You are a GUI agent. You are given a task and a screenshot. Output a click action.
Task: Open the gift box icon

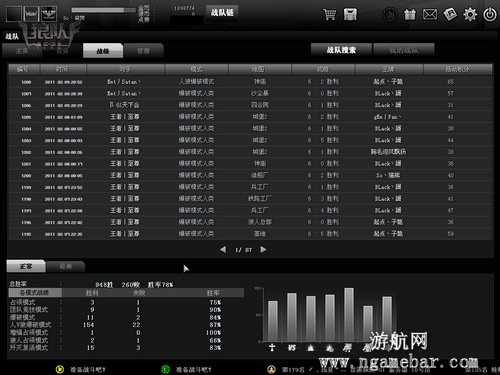pyautogui.click(x=410, y=15)
